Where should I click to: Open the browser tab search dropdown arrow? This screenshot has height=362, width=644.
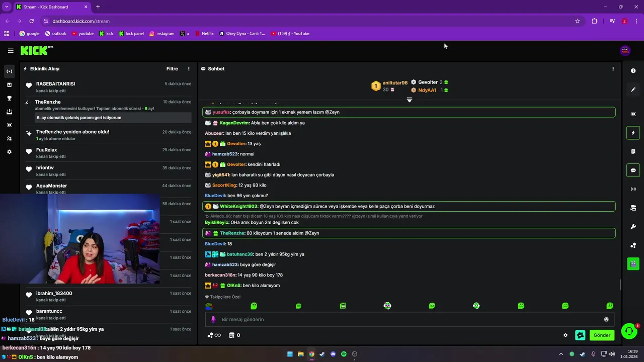[7, 7]
